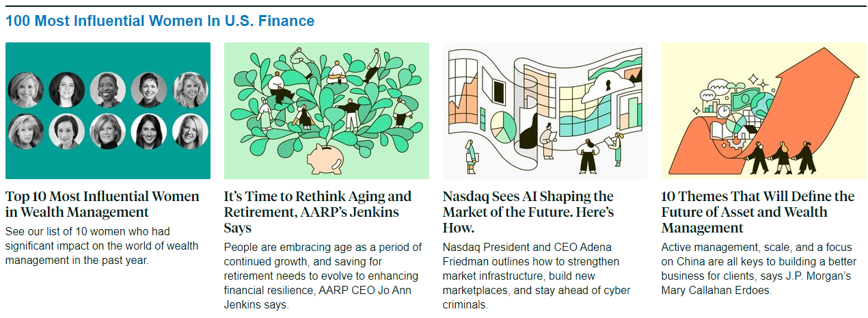Click the green leafy tree article thumbnail

[327, 111]
